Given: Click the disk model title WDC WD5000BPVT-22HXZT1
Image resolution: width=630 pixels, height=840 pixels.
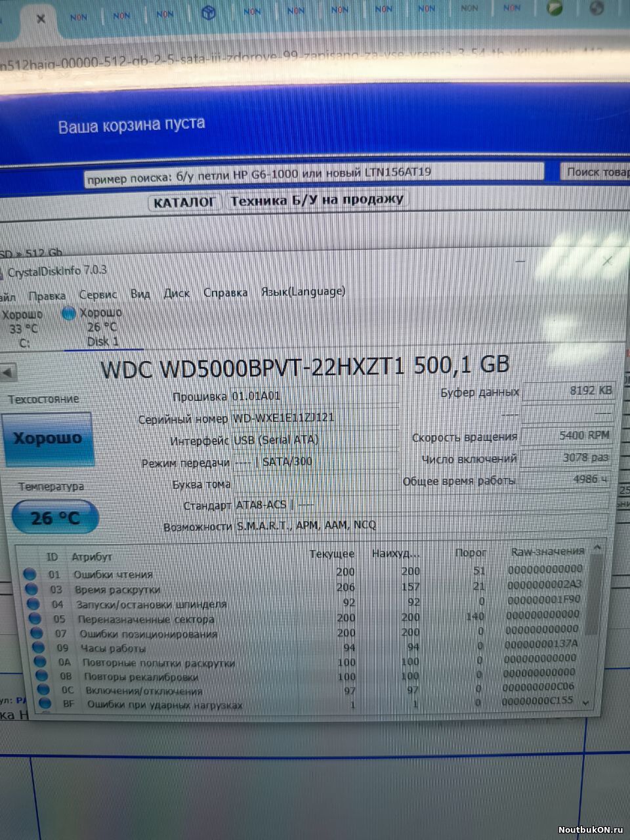Looking at the screenshot, I should (x=252, y=368).
